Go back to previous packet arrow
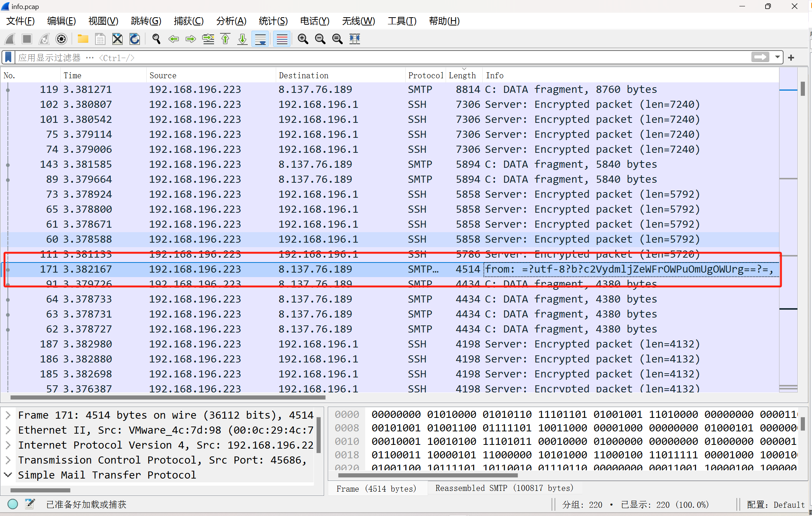 click(173, 39)
